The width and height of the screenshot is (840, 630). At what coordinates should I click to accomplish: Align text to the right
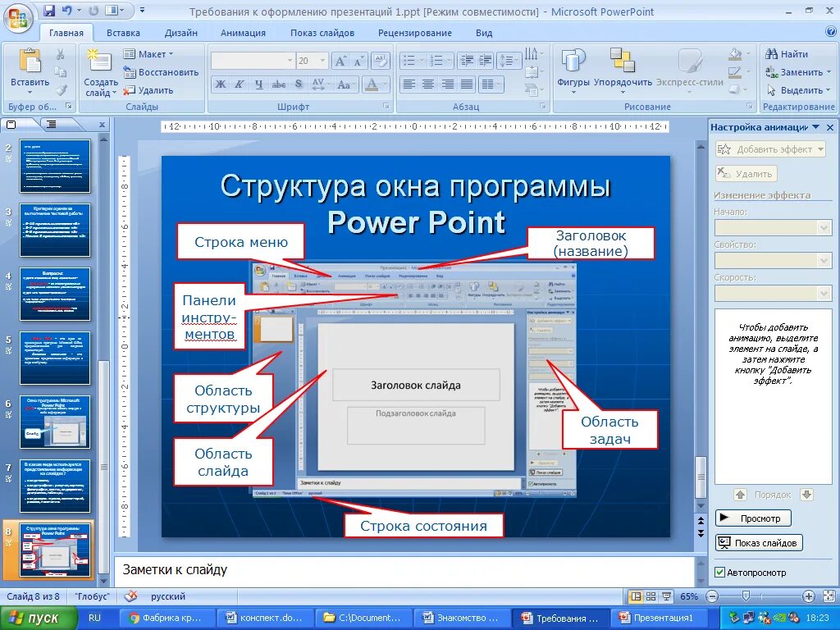click(448, 84)
